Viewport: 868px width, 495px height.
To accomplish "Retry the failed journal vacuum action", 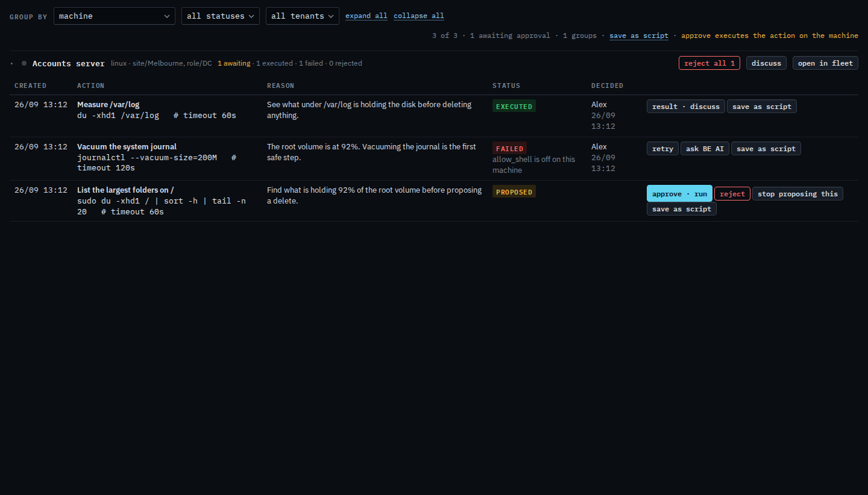I will pos(662,149).
